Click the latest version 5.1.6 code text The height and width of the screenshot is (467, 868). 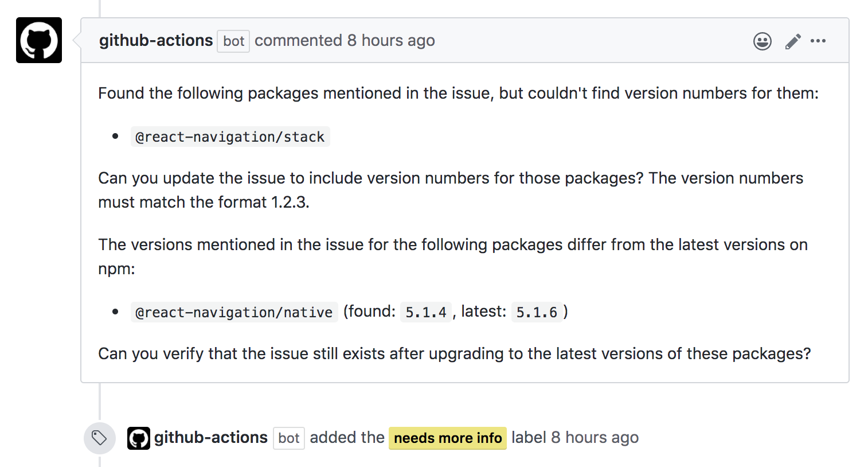(x=537, y=312)
